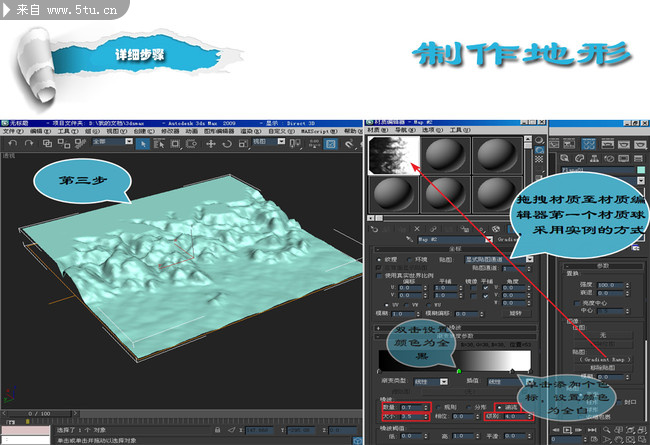This screenshot has width=650, height=445.
Task: Open the 编辑 menu in main menu bar
Action: (41, 130)
